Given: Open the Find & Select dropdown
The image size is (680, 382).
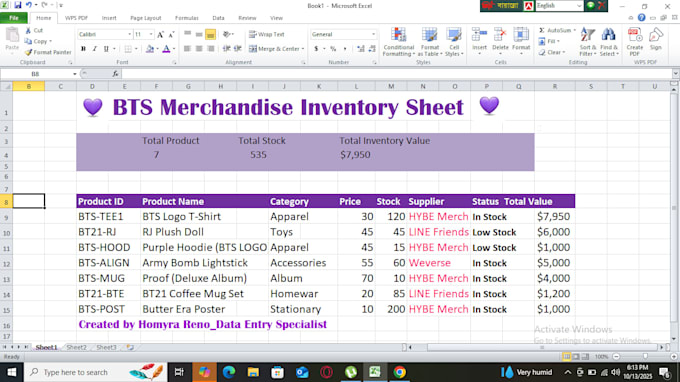Looking at the screenshot, I should coord(609,42).
